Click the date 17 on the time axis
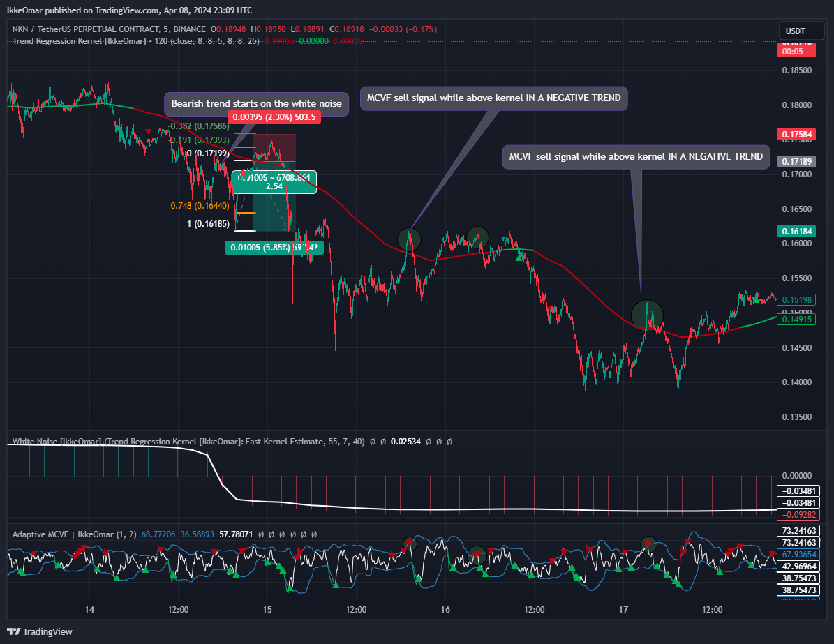 (x=623, y=609)
